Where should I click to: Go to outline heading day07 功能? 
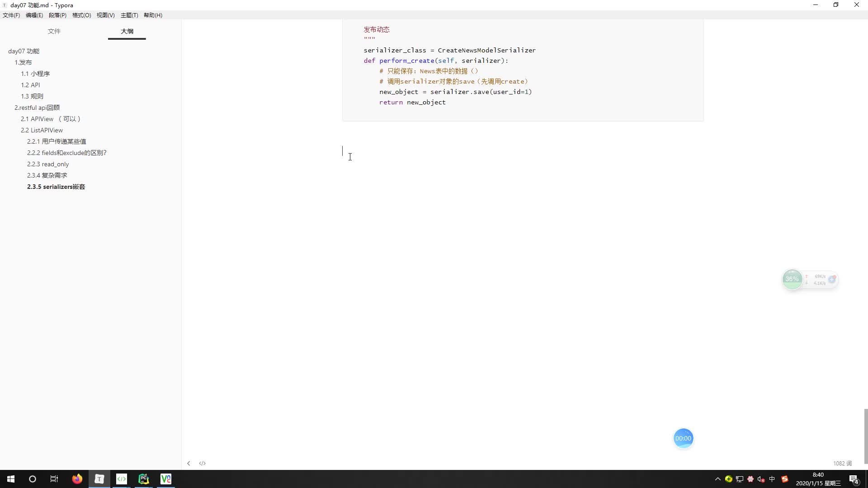coord(24,51)
